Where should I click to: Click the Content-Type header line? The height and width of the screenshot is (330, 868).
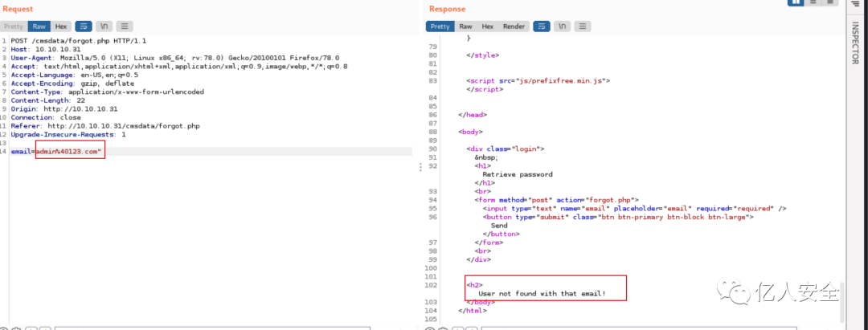(108, 92)
